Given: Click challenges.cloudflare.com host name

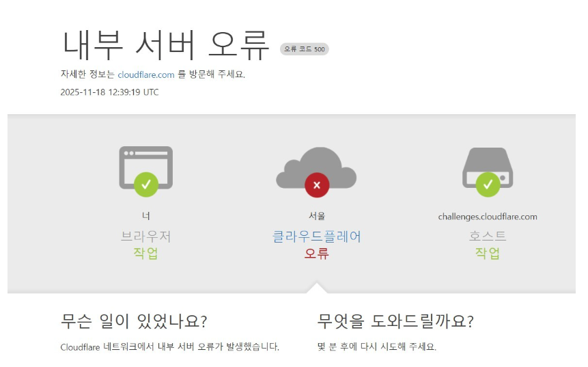Looking at the screenshot, I should [x=488, y=217].
